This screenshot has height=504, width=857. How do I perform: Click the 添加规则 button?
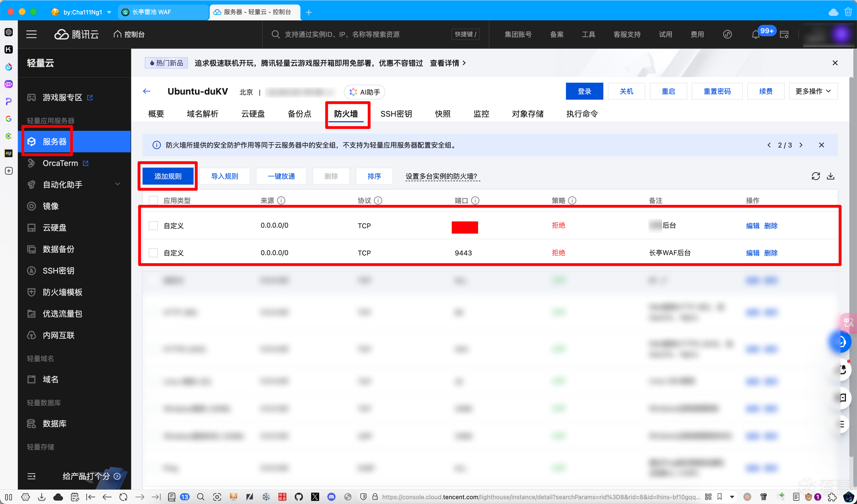pos(168,176)
